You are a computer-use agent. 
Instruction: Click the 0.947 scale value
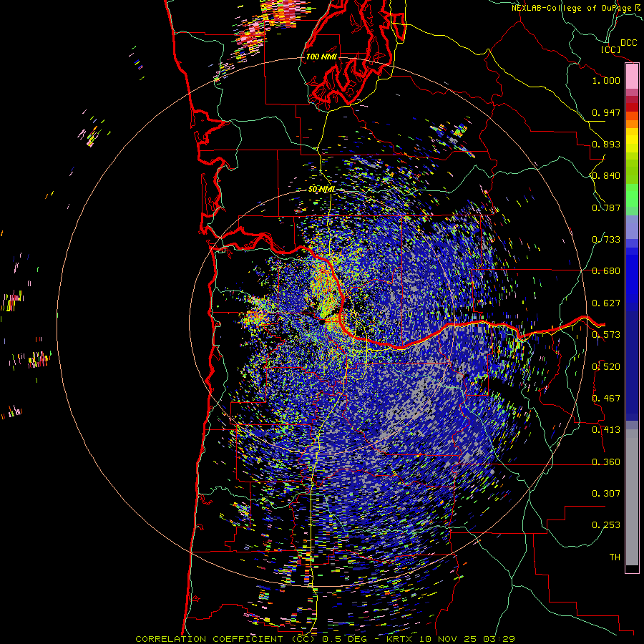(x=606, y=112)
